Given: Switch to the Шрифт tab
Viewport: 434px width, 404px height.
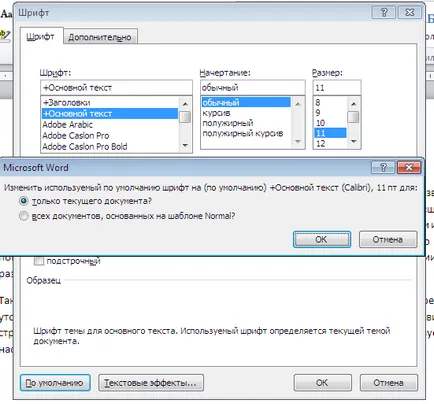Looking at the screenshot, I should click(x=41, y=36).
